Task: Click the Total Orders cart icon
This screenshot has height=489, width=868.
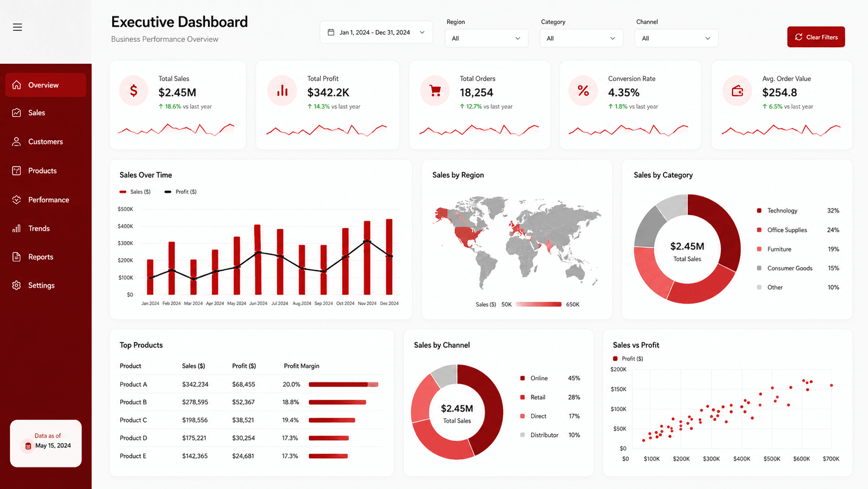Action: (435, 91)
